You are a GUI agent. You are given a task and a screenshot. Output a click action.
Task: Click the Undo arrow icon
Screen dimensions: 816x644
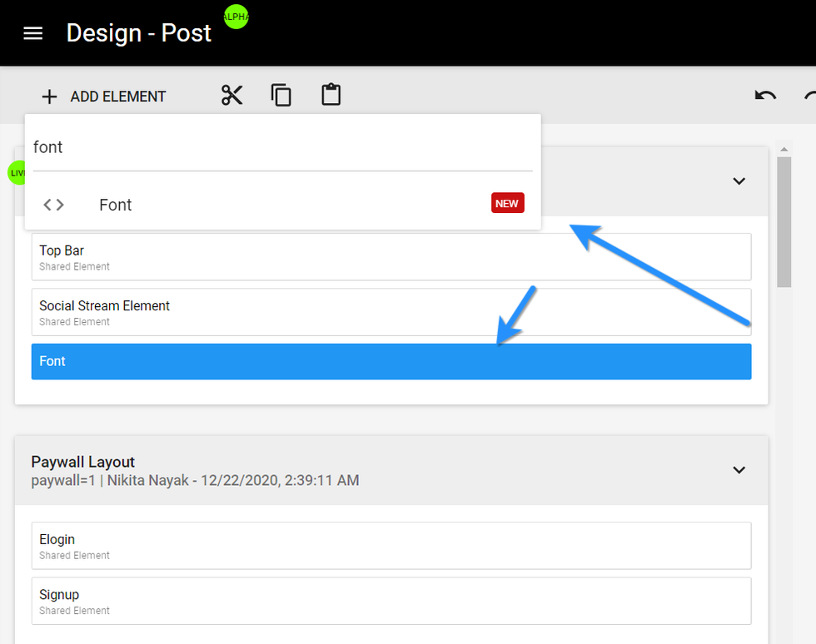(765, 96)
